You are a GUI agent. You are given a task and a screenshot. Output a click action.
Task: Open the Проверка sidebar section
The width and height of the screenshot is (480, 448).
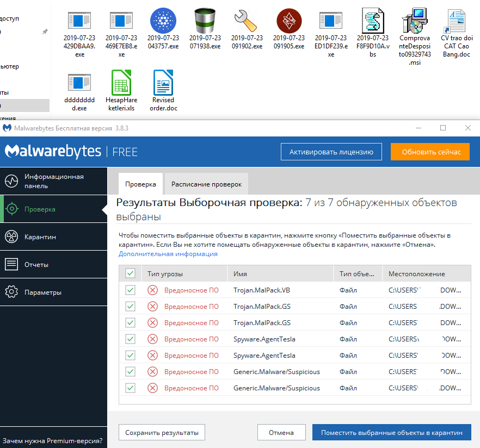tap(53, 209)
